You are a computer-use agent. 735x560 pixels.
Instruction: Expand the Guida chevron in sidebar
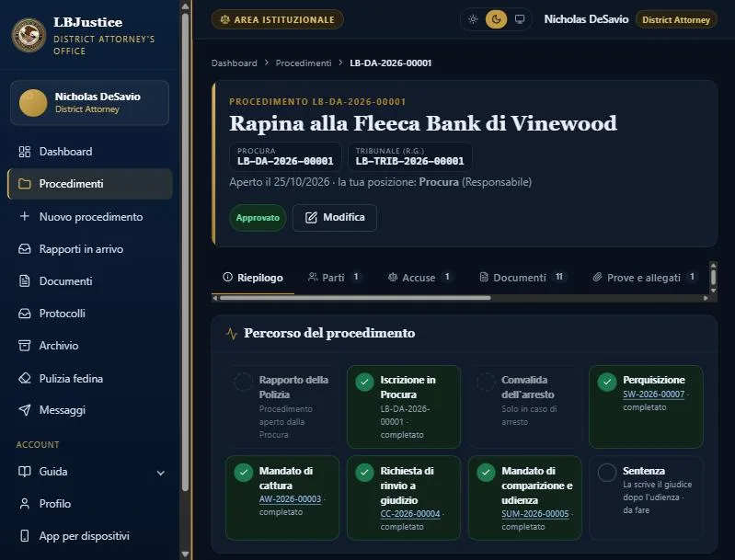pyautogui.click(x=161, y=473)
